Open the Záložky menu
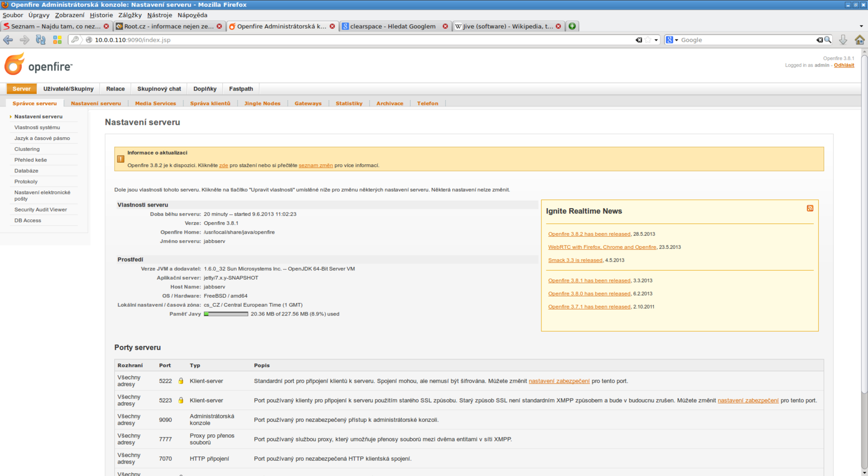This screenshot has height=476, width=868. click(130, 15)
